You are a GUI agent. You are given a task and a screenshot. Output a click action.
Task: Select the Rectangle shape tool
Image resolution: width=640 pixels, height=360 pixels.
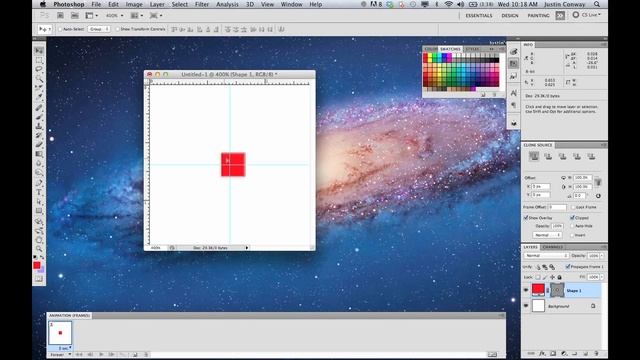tap(39, 211)
